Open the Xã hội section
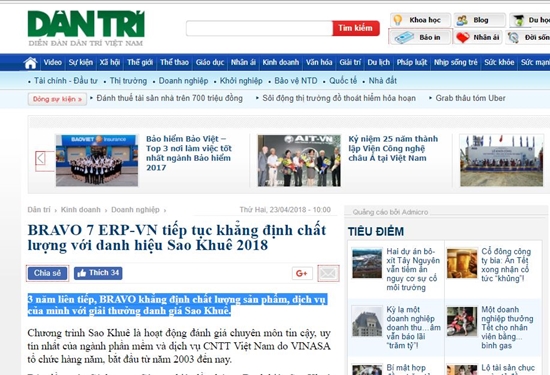The width and height of the screenshot is (550, 375). pos(110,62)
